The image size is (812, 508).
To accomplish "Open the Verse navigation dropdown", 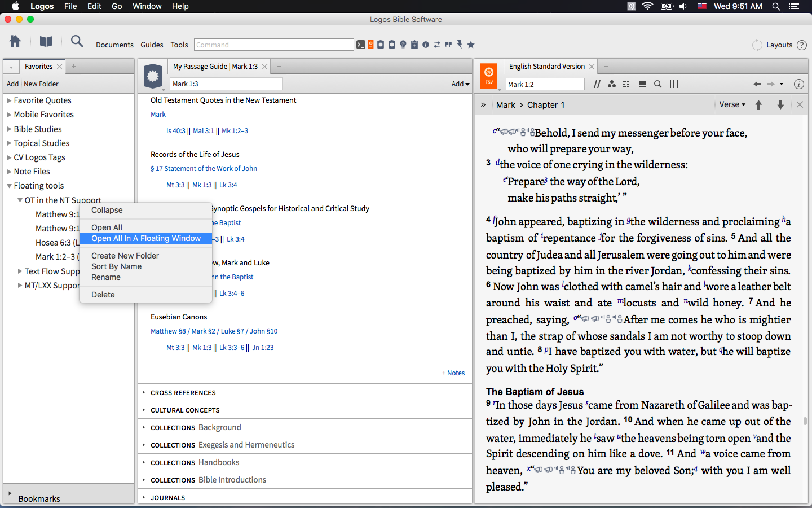I will coord(732,104).
